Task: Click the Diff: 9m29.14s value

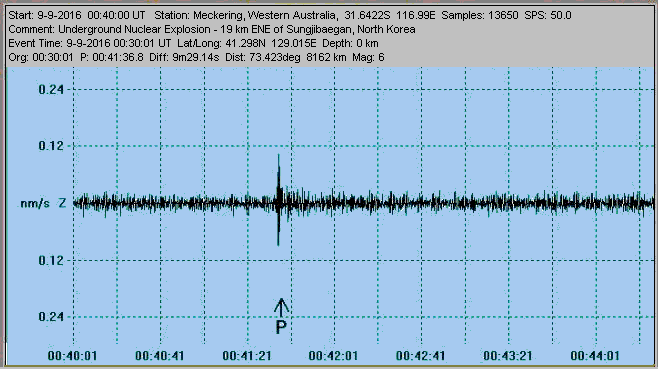Action: pos(184,57)
